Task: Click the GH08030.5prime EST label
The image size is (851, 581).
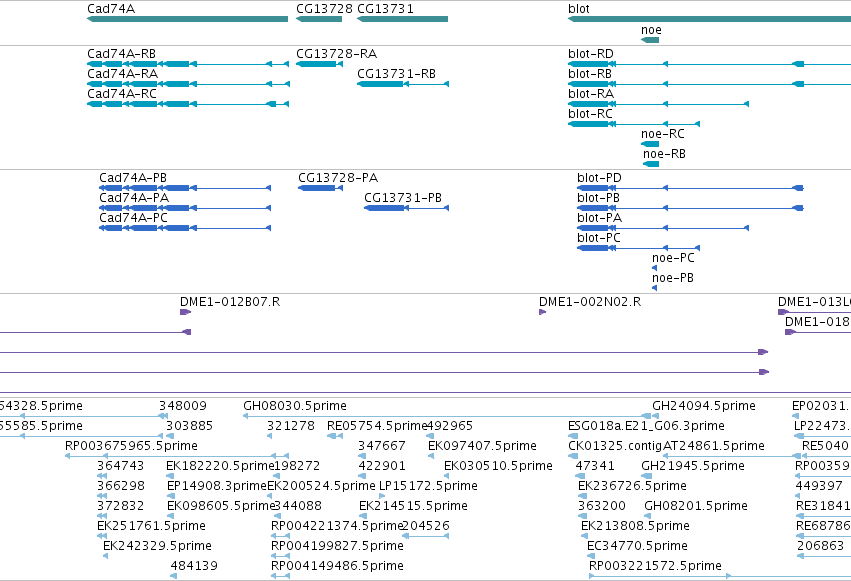Action: 295,406
